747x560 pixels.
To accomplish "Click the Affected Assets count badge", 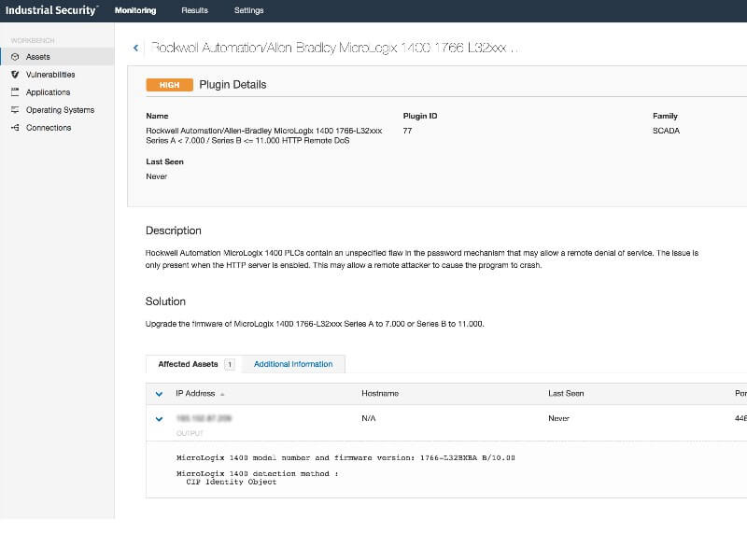I will tap(230, 364).
